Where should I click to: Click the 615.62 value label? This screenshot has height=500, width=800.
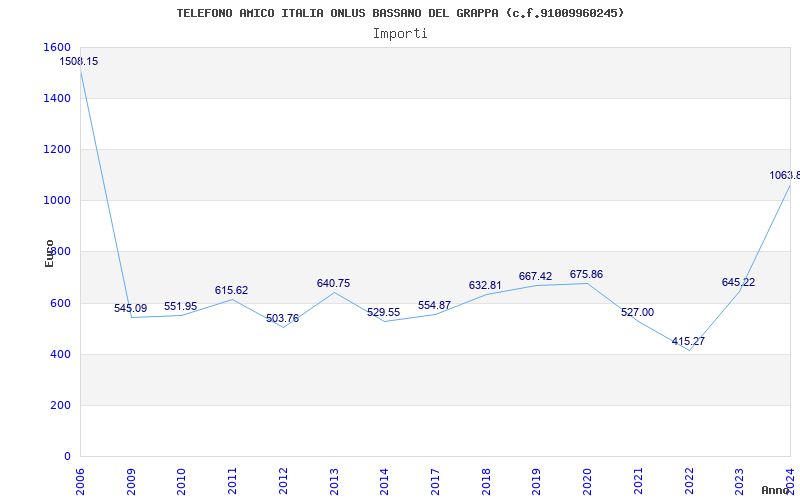(x=231, y=291)
